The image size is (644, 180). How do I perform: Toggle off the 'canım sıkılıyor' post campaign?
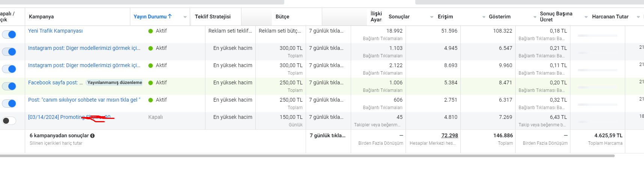tap(9, 103)
